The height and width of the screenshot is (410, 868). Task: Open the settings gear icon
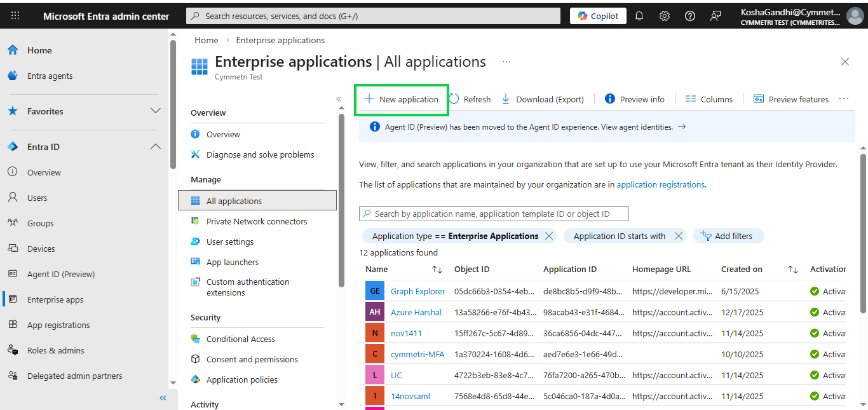click(665, 16)
